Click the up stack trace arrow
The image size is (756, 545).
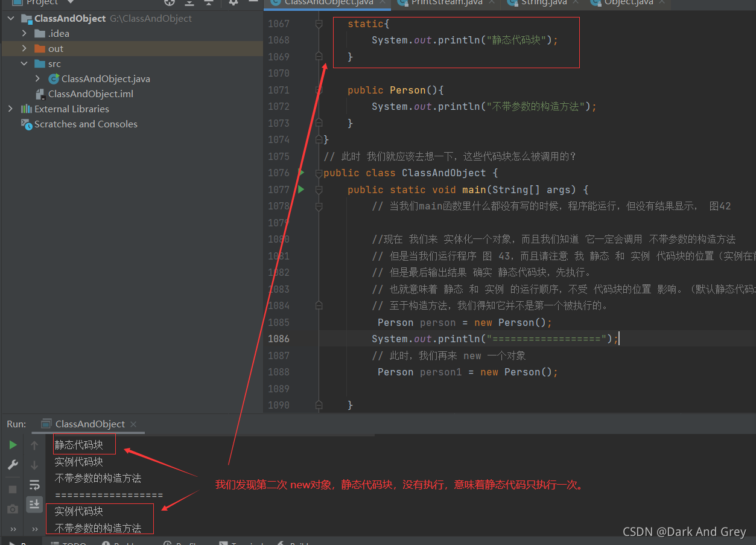[x=34, y=445]
